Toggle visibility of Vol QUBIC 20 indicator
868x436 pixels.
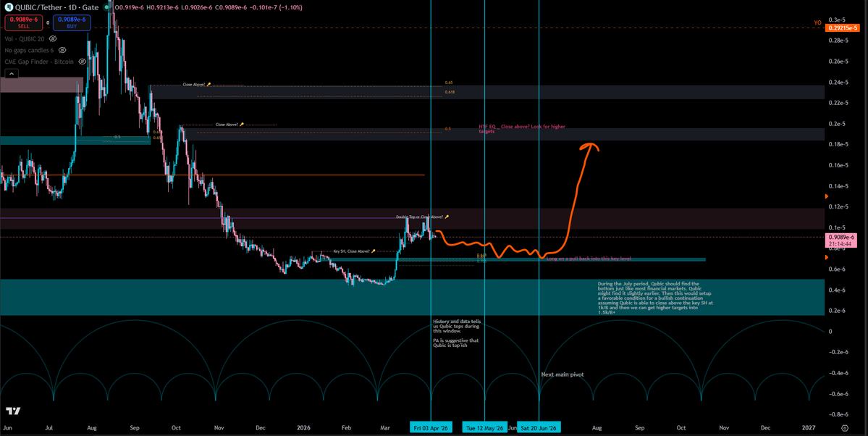tap(53, 39)
